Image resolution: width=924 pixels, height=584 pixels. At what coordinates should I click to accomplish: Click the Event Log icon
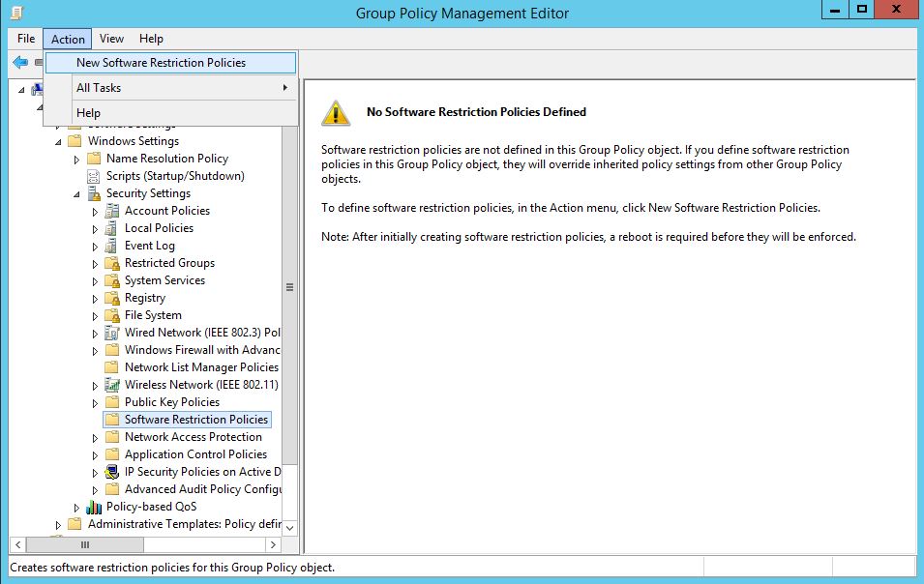click(x=112, y=246)
